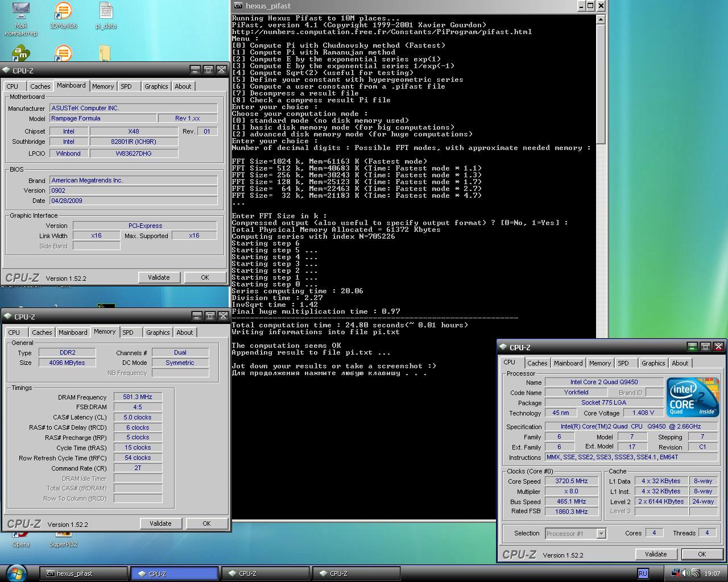Click the CPU-Z Memory window title icon
The height and width of the screenshot is (582, 728).
coord(8,317)
